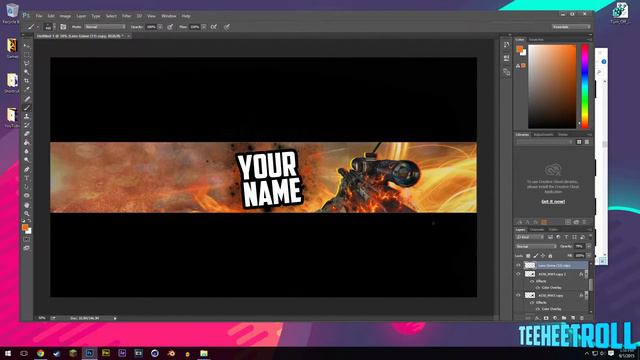This screenshot has width=640, height=360.
Task: Close the open document tab
Action: [128, 36]
